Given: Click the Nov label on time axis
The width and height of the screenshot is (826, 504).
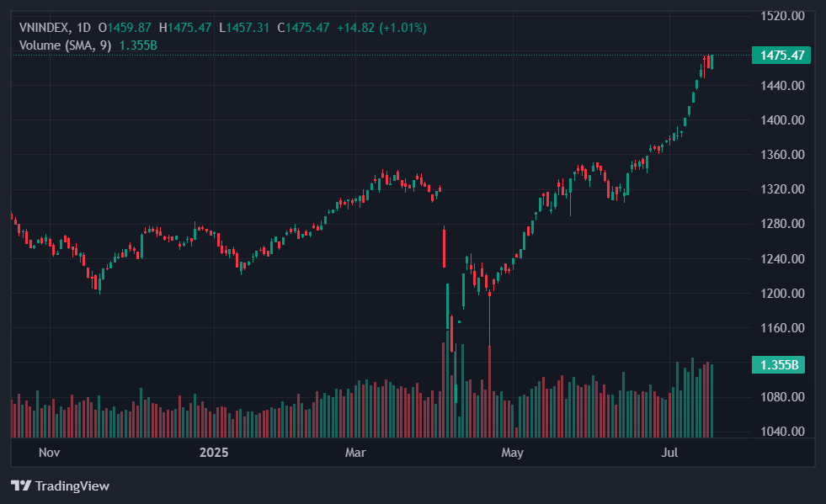Looking at the screenshot, I should (49, 453).
